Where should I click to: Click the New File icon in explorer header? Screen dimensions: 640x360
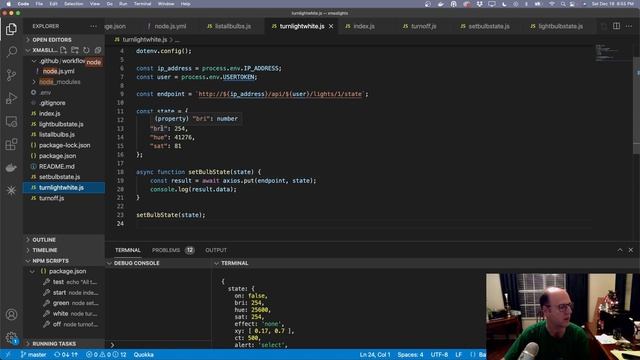pos(63,50)
